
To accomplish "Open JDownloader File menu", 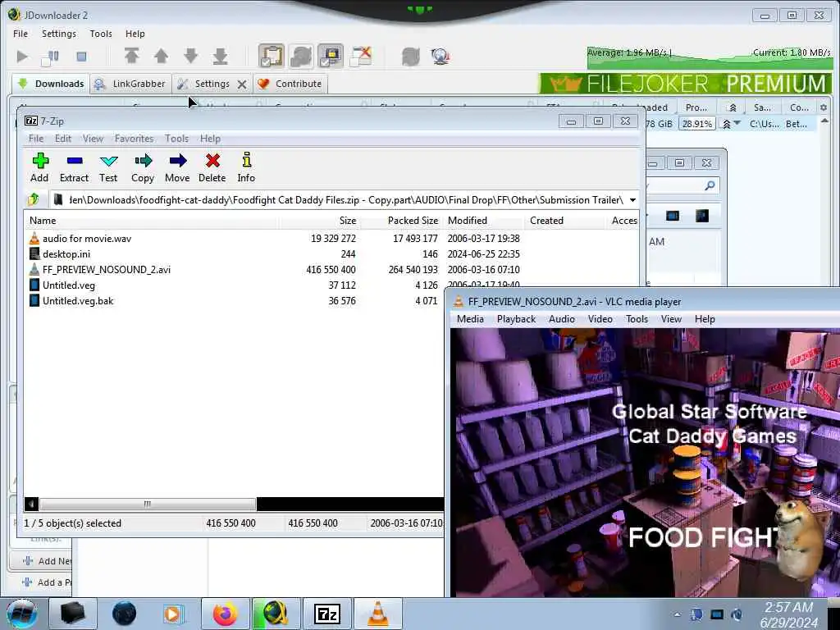I will coord(21,34).
